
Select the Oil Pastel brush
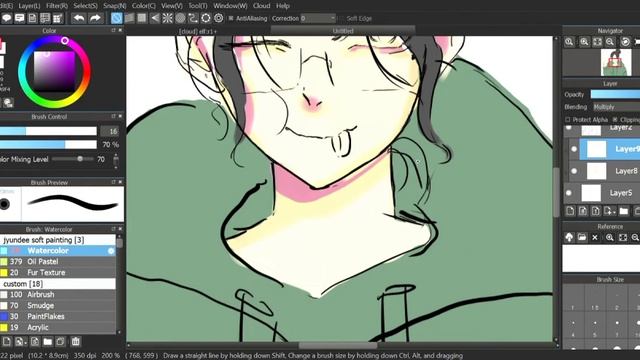click(58, 262)
